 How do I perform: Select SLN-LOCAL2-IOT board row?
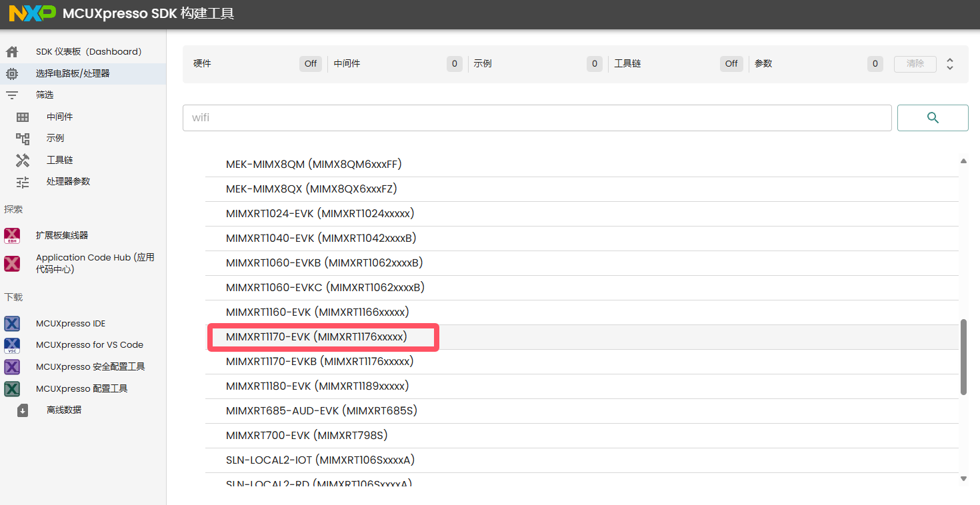click(x=582, y=460)
